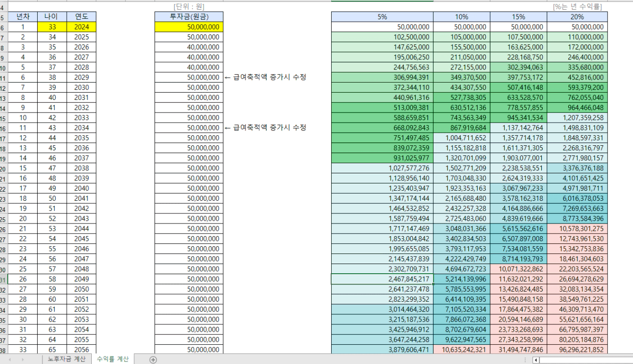
Task: Select yellow 50,000,000 investment cell
Action: (x=189, y=27)
